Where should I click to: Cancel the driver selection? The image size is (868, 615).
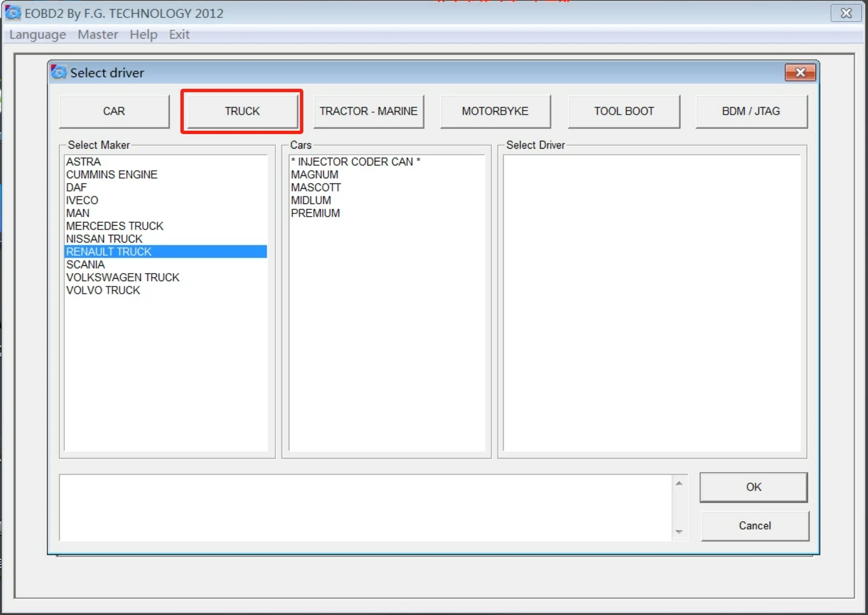tap(755, 526)
